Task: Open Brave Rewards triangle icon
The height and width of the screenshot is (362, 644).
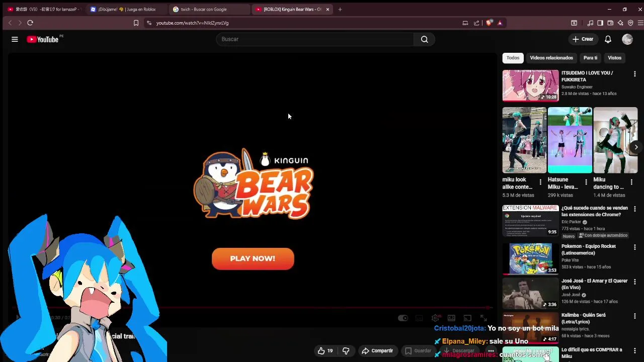Action: (x=500, y=23)
